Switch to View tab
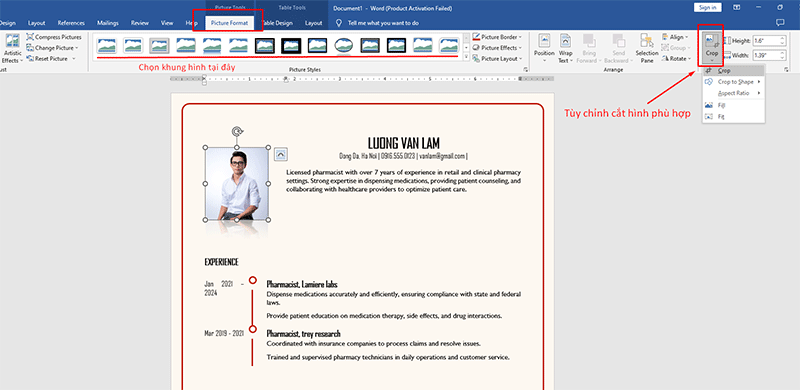800x390 pixels. [167, 23]
